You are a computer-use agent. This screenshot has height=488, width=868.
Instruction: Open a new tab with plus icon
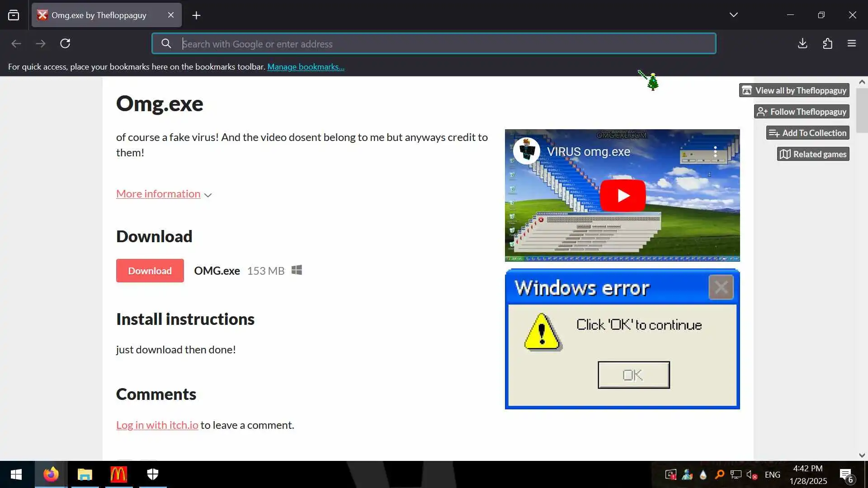pyautogui.click(x=196, y=15)
